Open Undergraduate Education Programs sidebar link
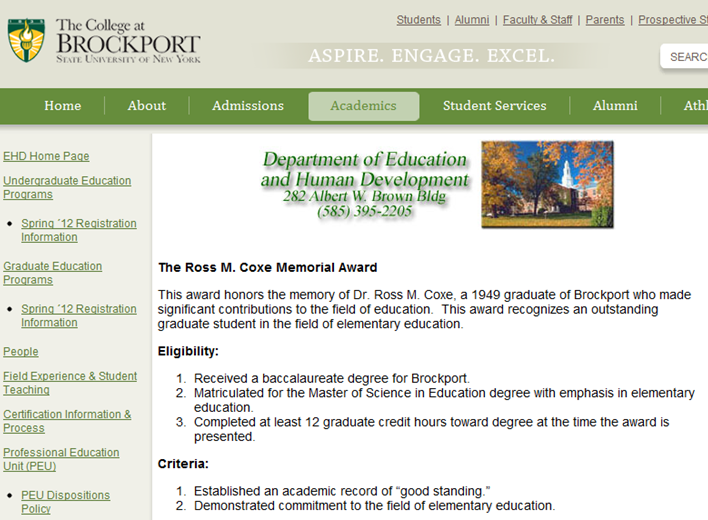Screen dimensions: 708x520 click(x=67, y=187)
